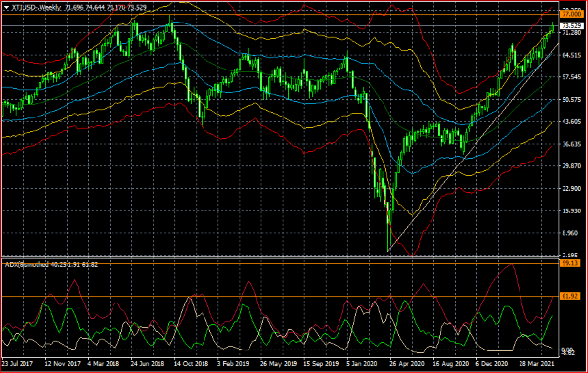Click the 3 Feb 2019 date label
588x373 pixels.
[233, 363]
